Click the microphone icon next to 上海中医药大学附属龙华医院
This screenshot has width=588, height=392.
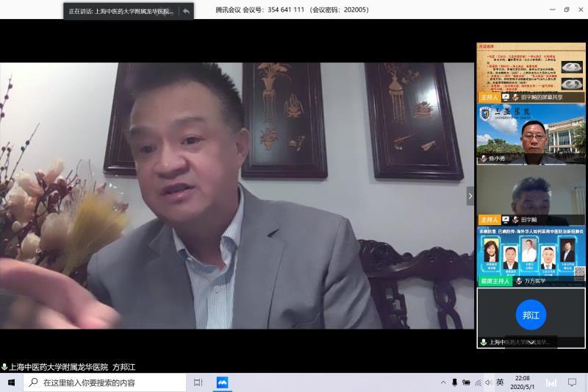tap(4, 366)
